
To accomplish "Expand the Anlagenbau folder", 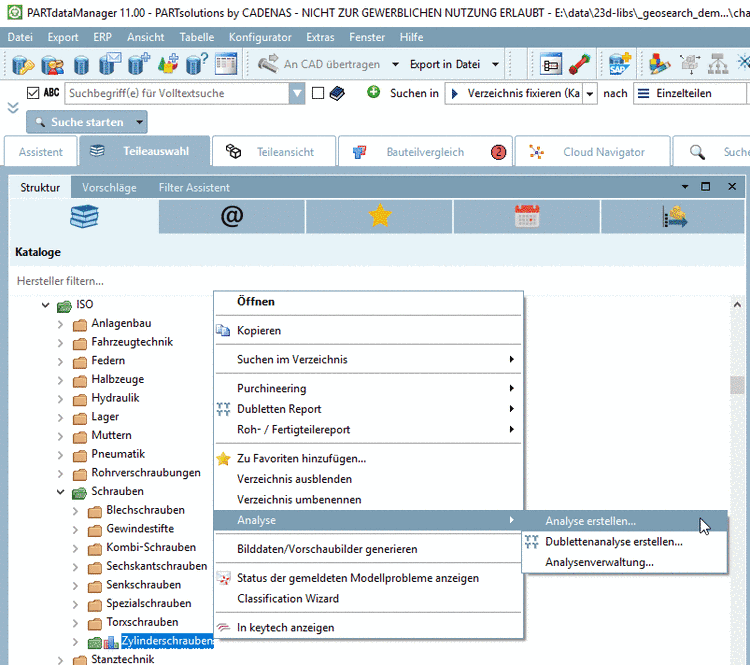I will (x=60, y=324).
